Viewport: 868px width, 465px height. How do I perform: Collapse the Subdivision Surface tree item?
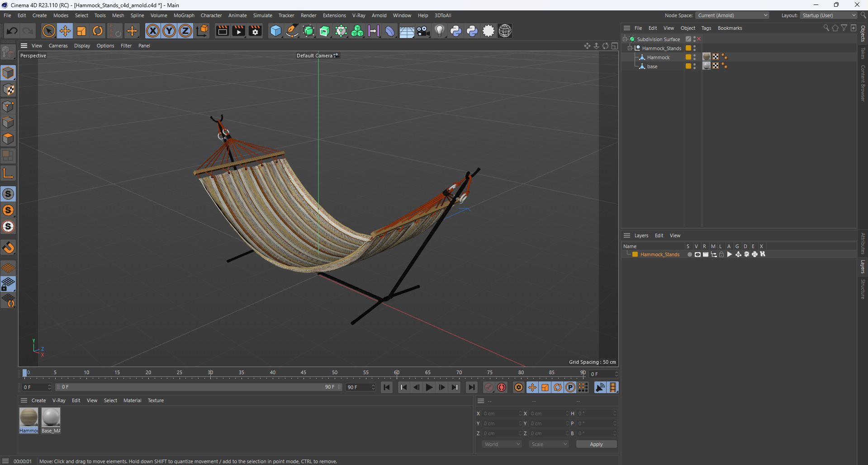click(x=625, y=39)
